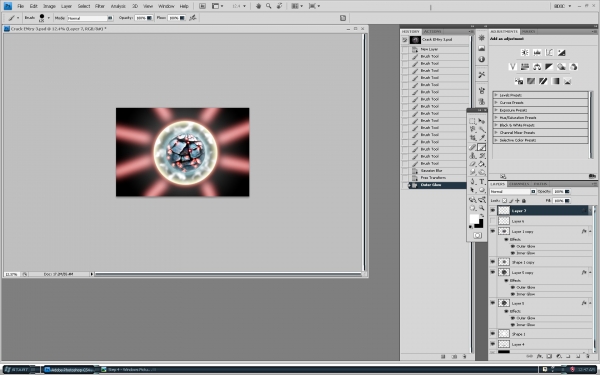Add a Photo Filter adjustment
This screenshot has height=375, width=600.
point(561,67)
